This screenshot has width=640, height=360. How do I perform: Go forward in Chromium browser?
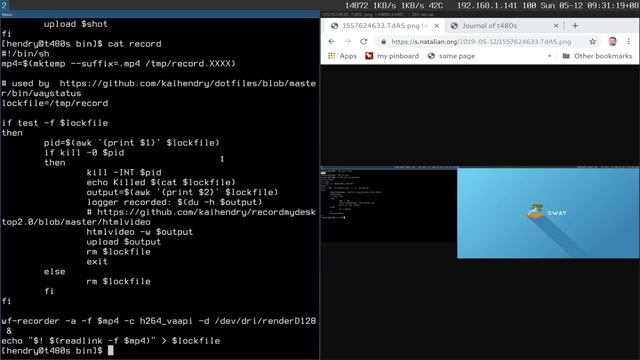(x=347, y=41)
